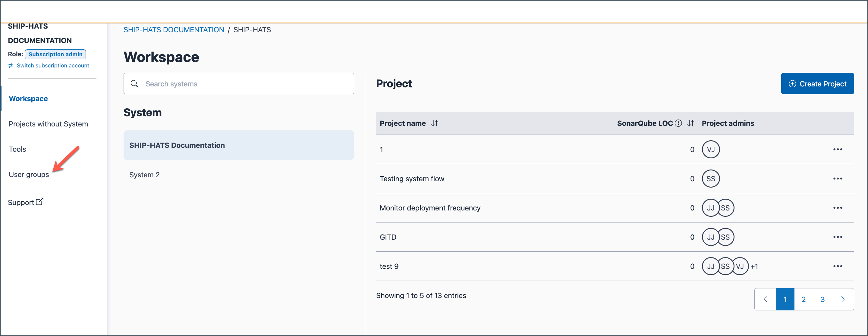Click VJ avatar on test 9 row
Screen dimensions: 868x336
pos(740,266)
